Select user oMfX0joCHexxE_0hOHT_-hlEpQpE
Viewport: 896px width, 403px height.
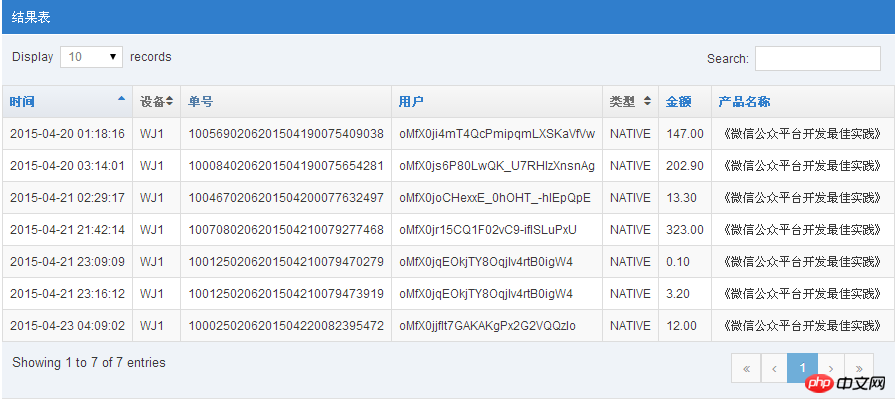coord(495,198)
